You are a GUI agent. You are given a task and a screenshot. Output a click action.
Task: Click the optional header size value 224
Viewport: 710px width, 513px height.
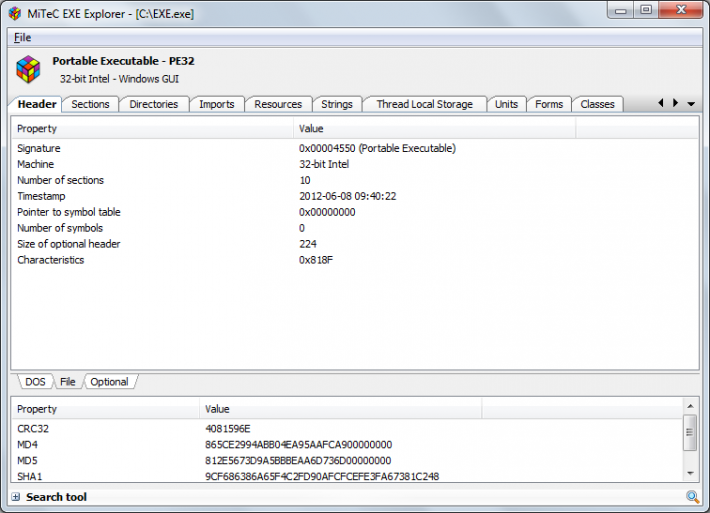[307, 244]
